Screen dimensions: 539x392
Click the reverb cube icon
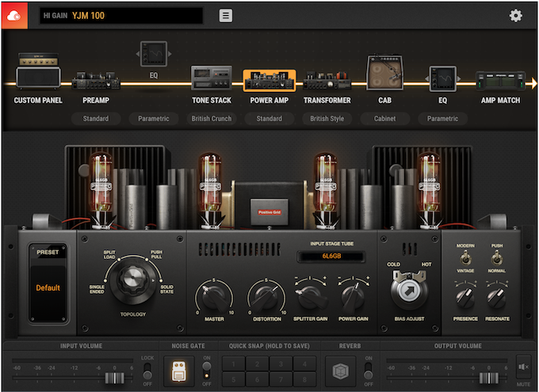(x=340, y=371)
